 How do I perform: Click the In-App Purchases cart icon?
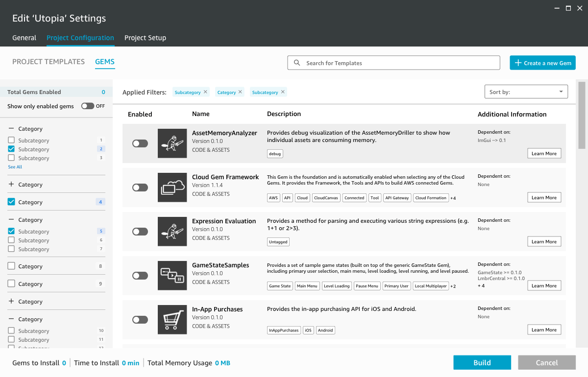172,320
